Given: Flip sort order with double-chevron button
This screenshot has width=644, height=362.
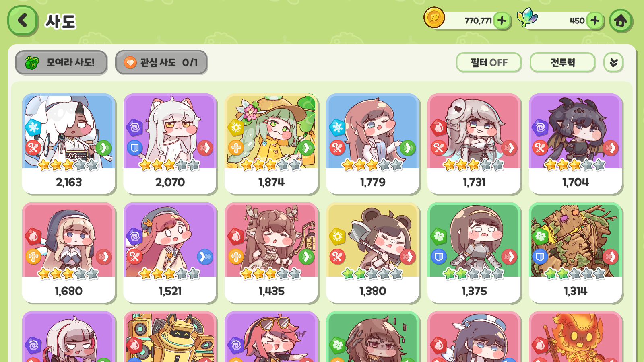Looking at the screenshot, I should [x=614, y=62].
